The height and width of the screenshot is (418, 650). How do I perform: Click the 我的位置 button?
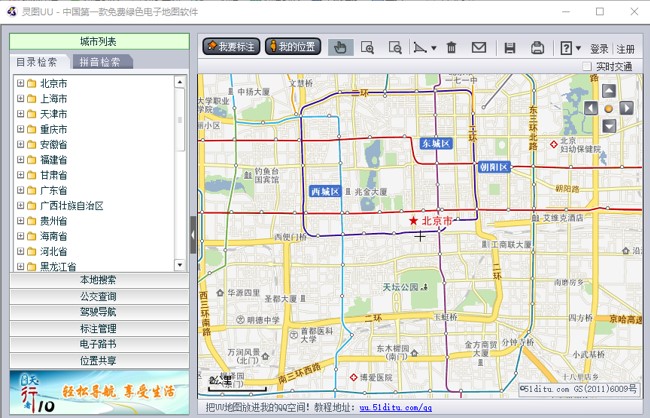pyautogui.click(x=293, y=47)
